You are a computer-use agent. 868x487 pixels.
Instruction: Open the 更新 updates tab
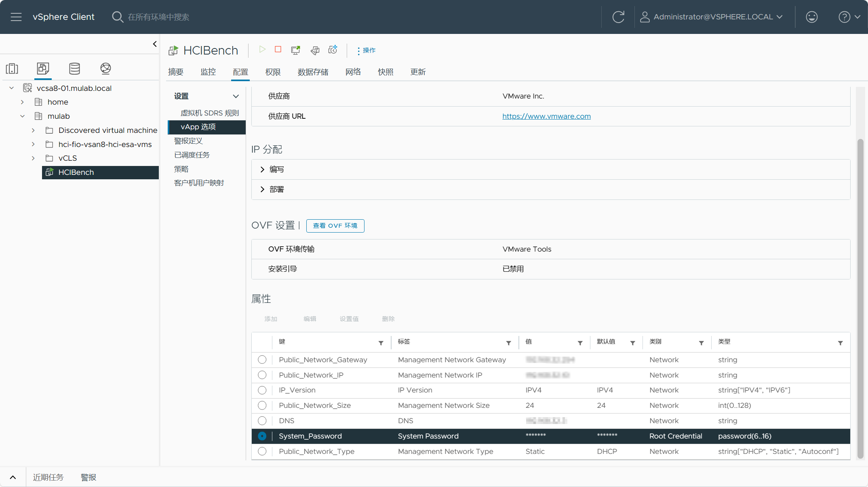pyautogui.click(x=418, y=72)
